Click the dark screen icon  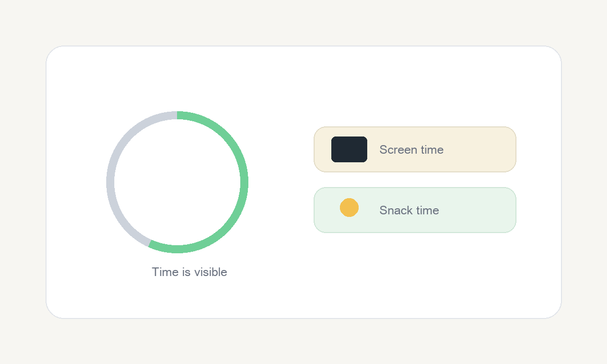pos(349,149)
